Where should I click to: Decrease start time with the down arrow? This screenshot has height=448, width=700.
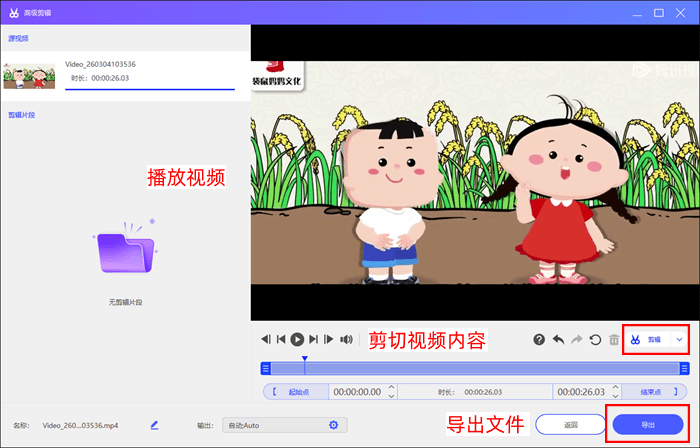pyautogui.click(x=392, y=396)
